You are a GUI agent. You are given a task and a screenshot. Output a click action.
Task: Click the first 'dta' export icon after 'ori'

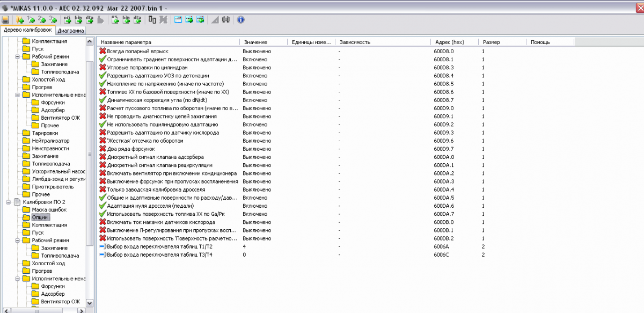(89, 20)
